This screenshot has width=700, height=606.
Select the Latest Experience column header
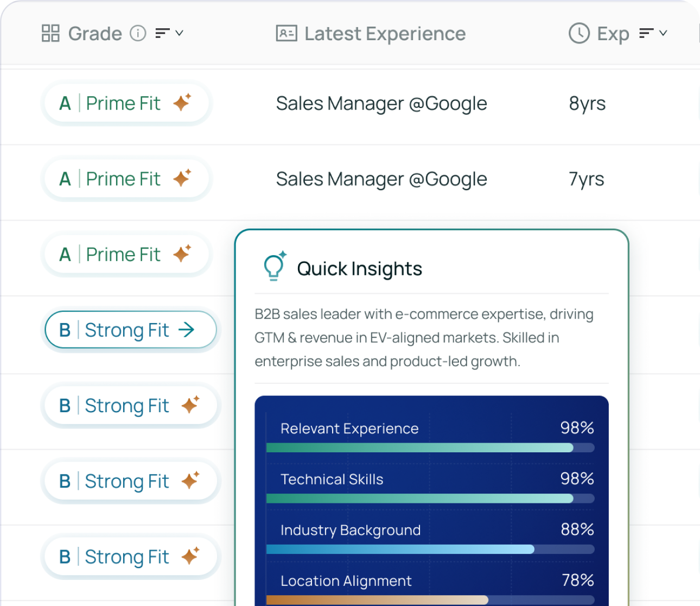(385, 33)
